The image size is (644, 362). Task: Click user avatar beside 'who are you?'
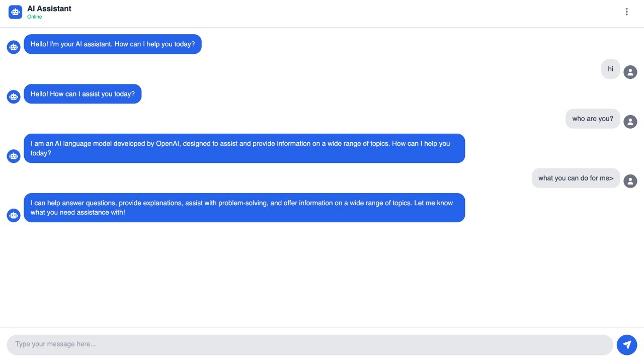[x=630, y=122]
